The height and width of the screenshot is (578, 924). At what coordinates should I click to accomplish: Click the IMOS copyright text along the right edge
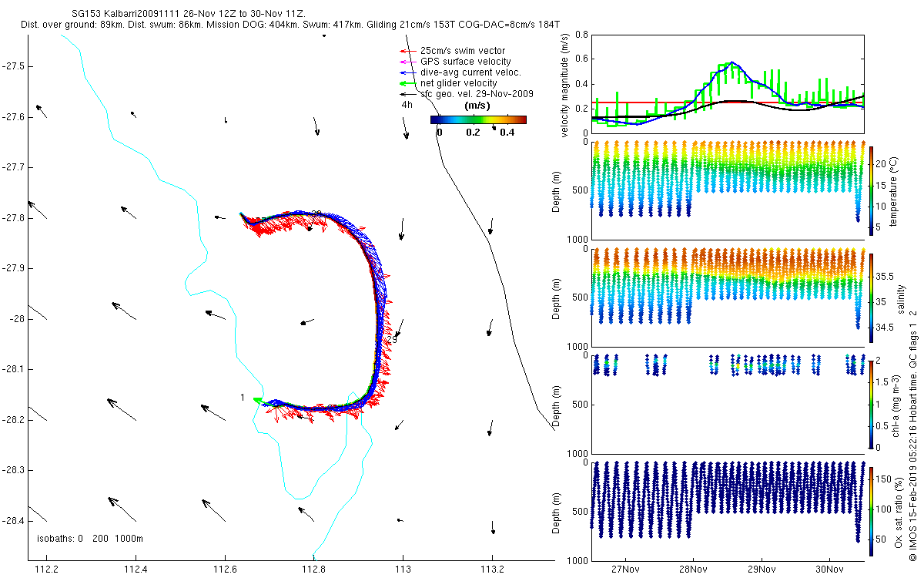pos(913,434)
